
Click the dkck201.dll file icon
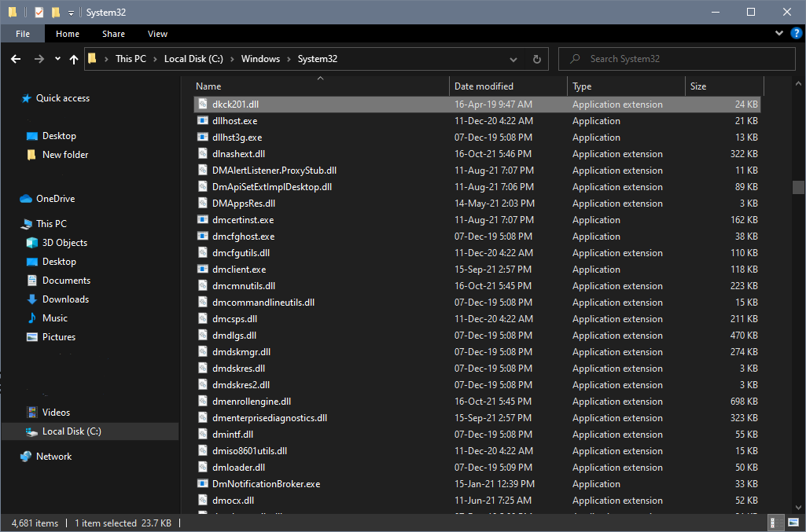click(203, 105)
